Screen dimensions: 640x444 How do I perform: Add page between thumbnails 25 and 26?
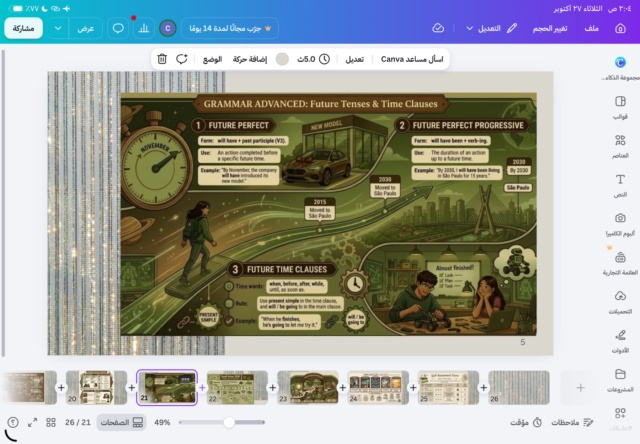tap(483, 388)
